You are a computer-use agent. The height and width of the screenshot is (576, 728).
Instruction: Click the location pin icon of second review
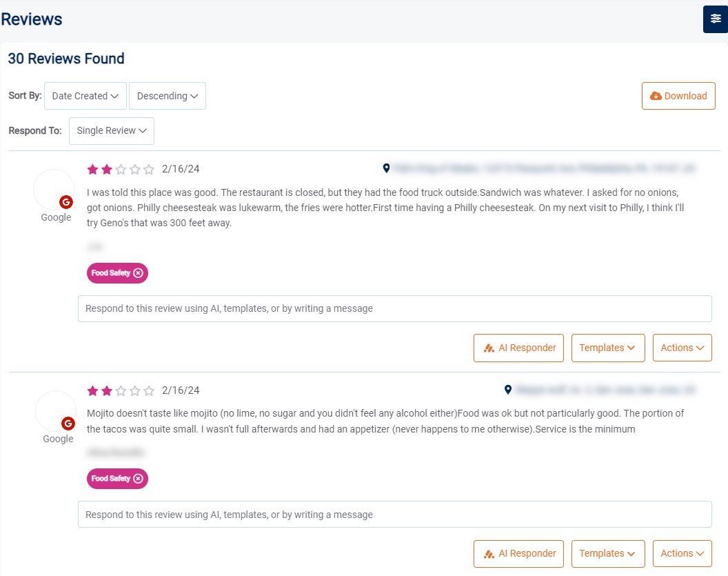point(508,390)
